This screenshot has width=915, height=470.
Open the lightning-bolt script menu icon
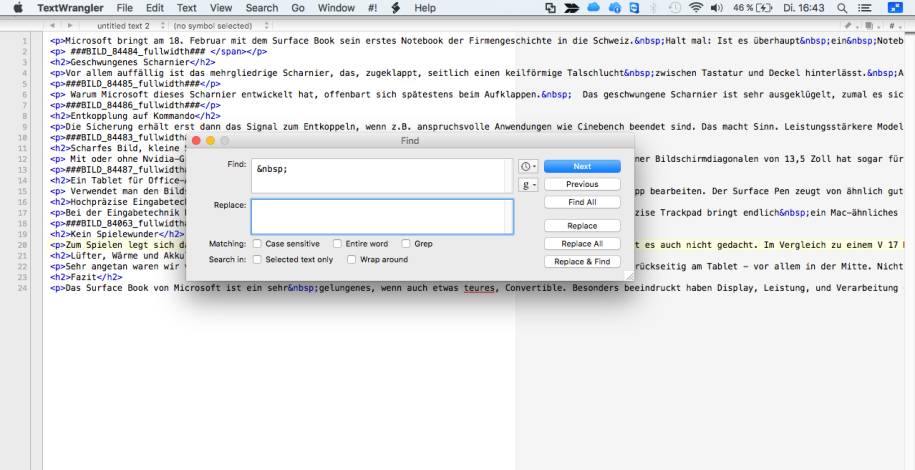pos(396,8)
